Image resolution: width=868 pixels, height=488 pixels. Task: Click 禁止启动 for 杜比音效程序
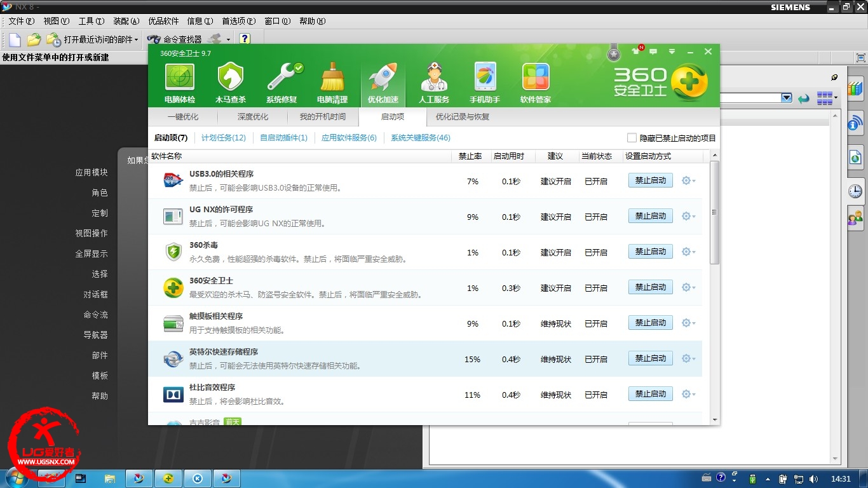651,394
